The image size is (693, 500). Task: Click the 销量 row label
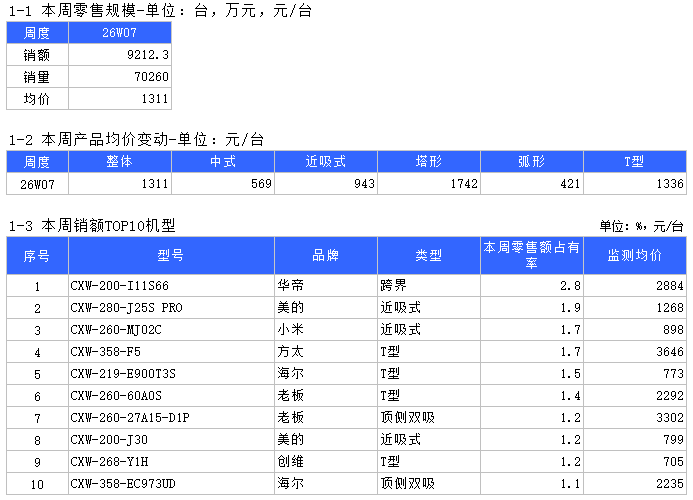point(37,77)
